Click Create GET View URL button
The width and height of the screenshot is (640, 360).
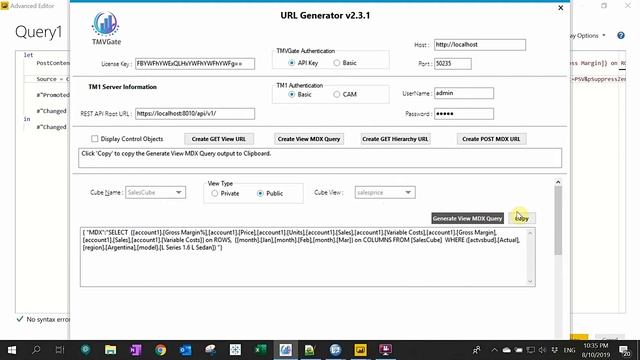point(219,139)
